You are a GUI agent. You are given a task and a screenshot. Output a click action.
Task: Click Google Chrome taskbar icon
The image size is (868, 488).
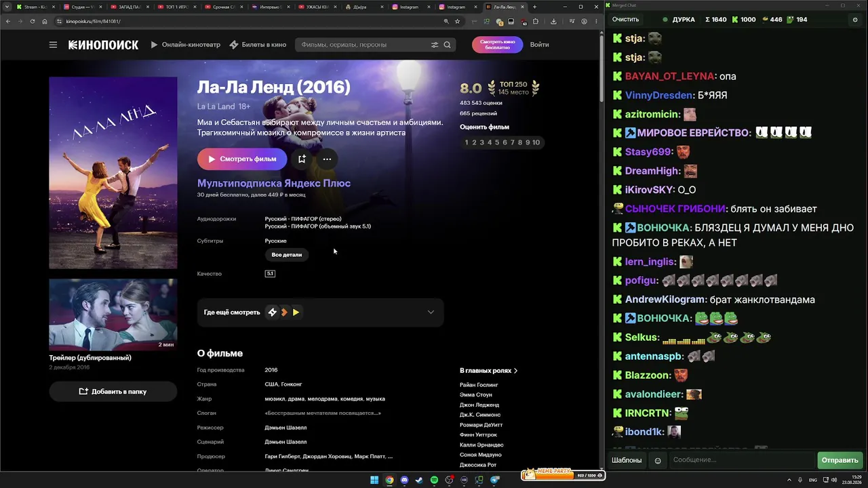click(389, 480)
